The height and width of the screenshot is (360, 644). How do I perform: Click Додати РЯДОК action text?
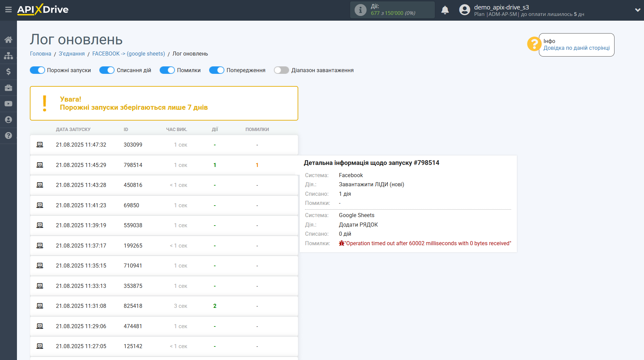[358, 225]
